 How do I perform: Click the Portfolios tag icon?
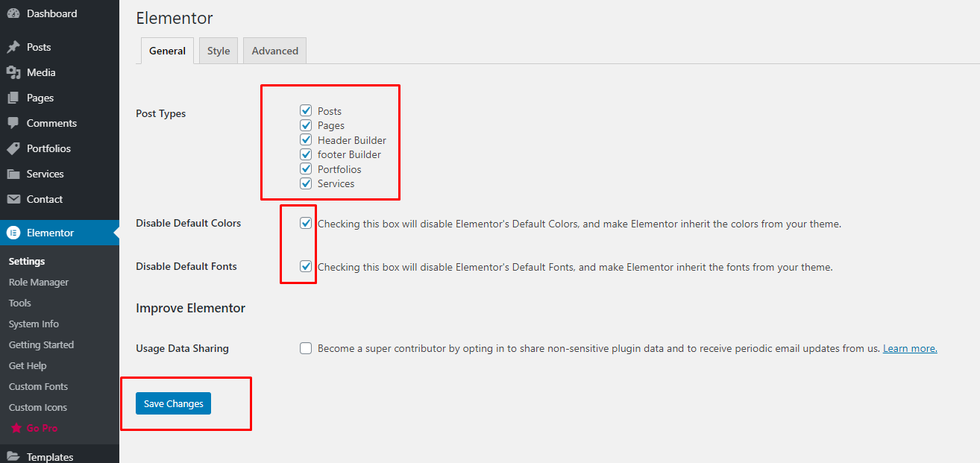(x=13, y=148)
